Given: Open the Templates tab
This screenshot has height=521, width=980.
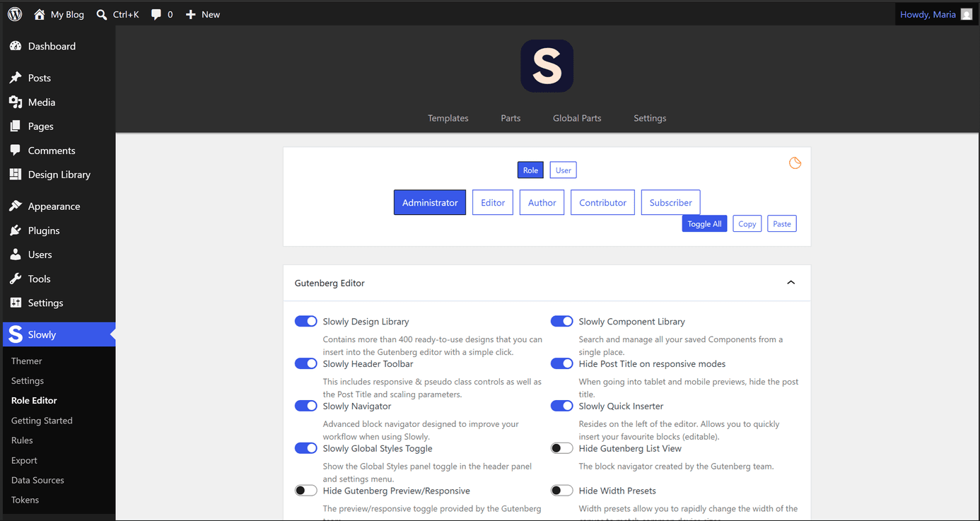Looking at the screenshot, I should point(448,118).
